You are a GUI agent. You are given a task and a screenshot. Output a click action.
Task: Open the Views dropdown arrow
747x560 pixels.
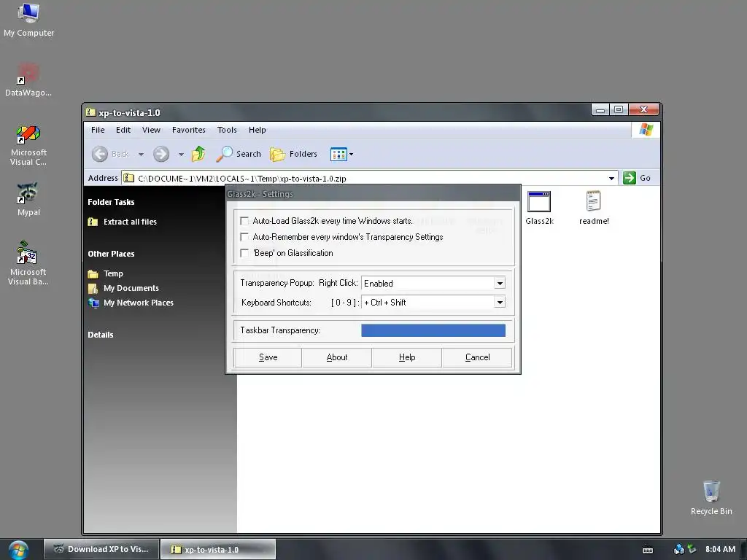click(351, 155)
